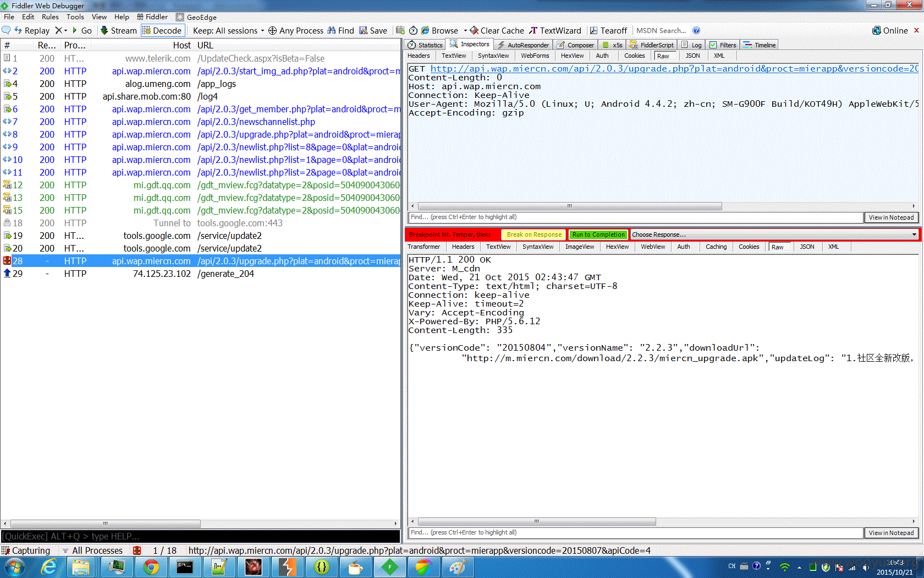The height and width of the screenshot is (578, 924).
Task: Toggle Stream mode
Action: [118, 30]
